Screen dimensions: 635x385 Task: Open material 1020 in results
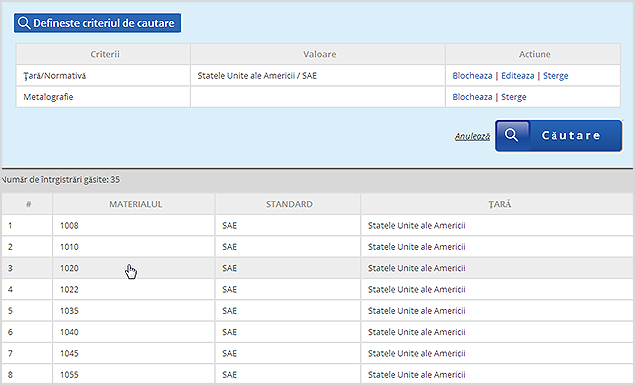[69, 268]
